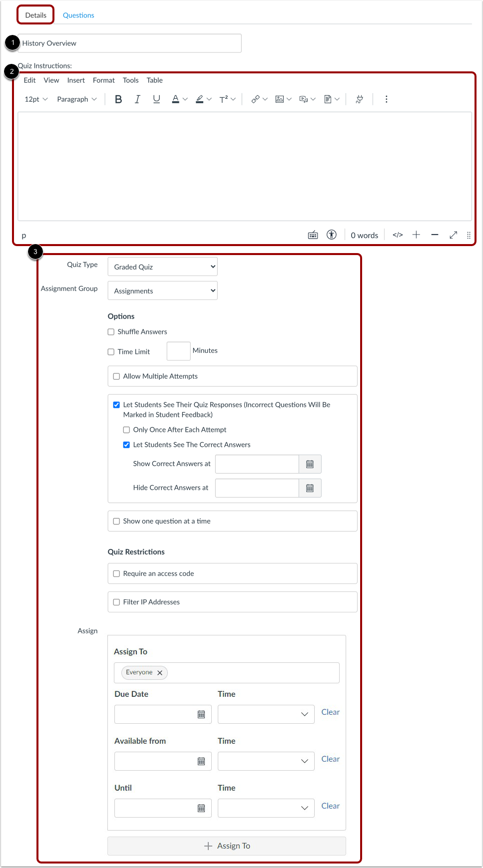Open the Insert menu
This screenshot has height=868, width=483.
[x=76, y=80]
